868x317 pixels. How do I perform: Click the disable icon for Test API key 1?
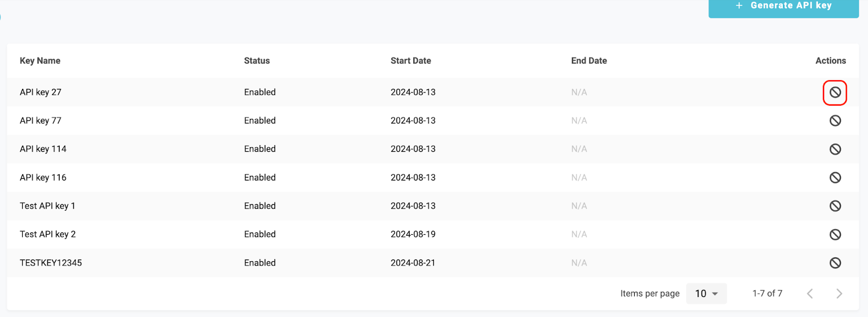point(835,206)
